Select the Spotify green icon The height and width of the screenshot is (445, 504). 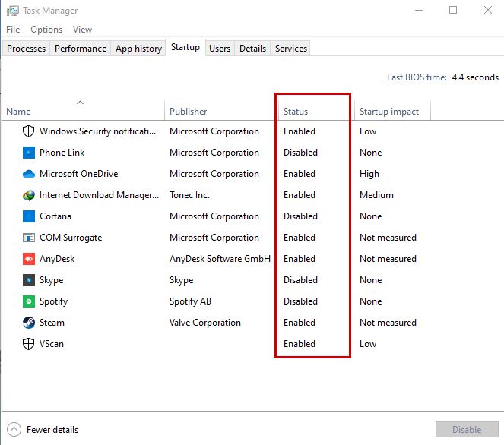[29, 301]
